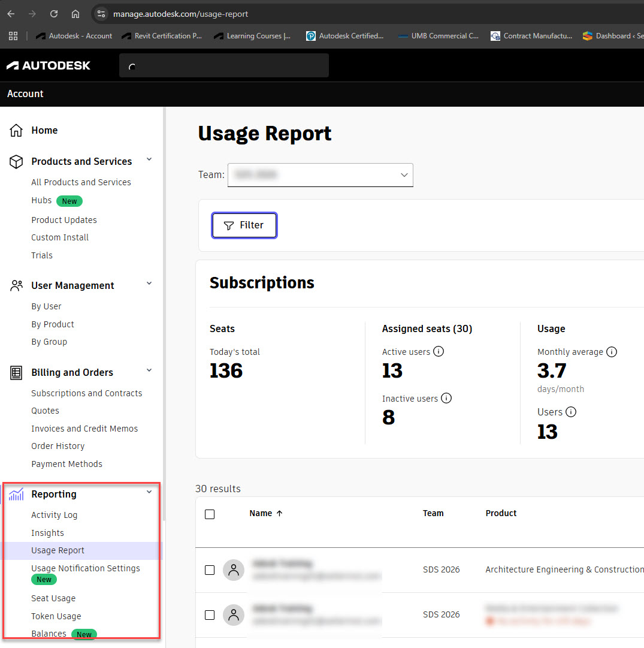The image size is (644, 648).
Task: Click the Billing and Orders list icon
Action: [16, 372]
